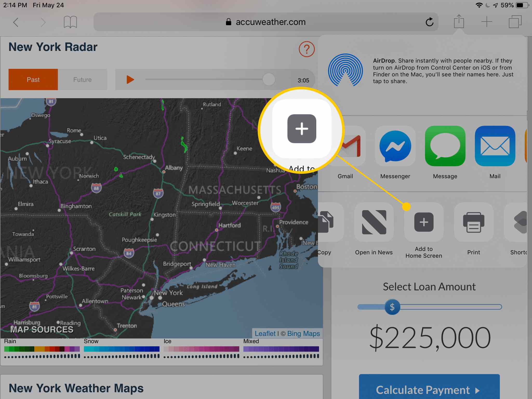The height and width of the screenshot is (399, 532).
Task: Open the Bing Maps link
Action: [x=303, y=334]
